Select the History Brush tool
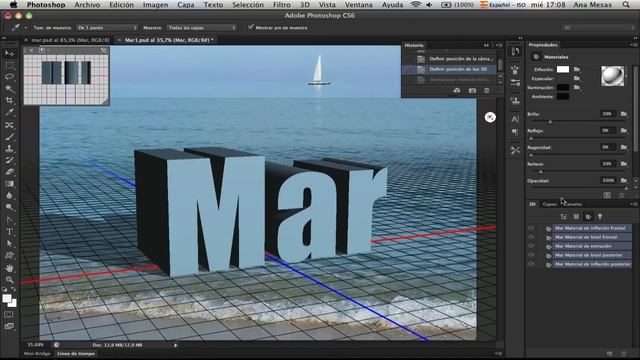This screenshot has height=360, width=640. (x=9, y=160)
